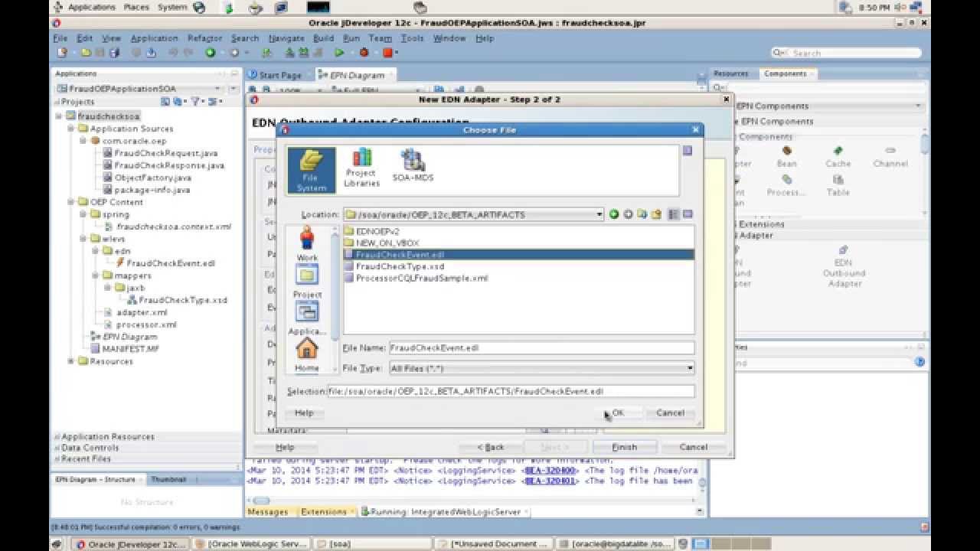Select the Project Libraries source icon

361,168
